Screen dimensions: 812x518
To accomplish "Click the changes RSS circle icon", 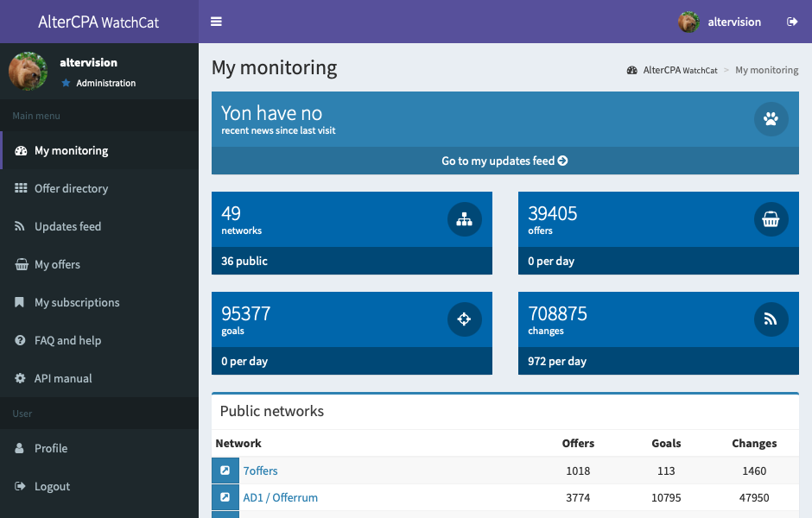I will tap(771, 319).
